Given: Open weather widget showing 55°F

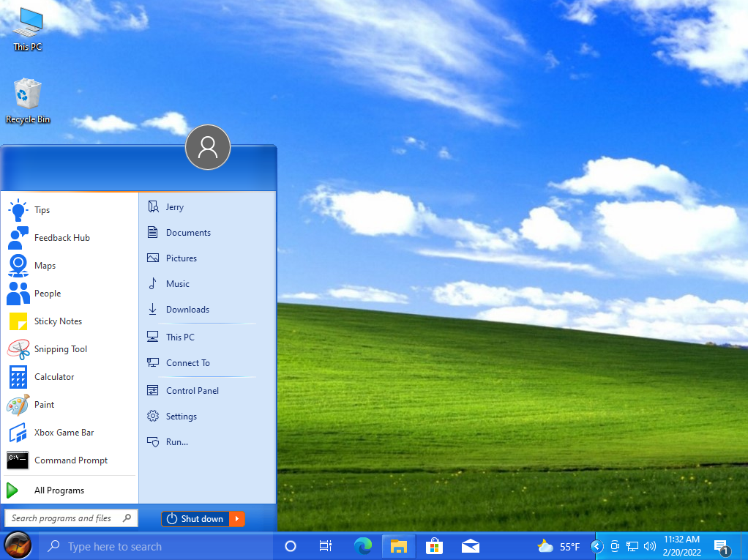Looking at the screenshot, I should pyautogui.click(x=558, y=547).
